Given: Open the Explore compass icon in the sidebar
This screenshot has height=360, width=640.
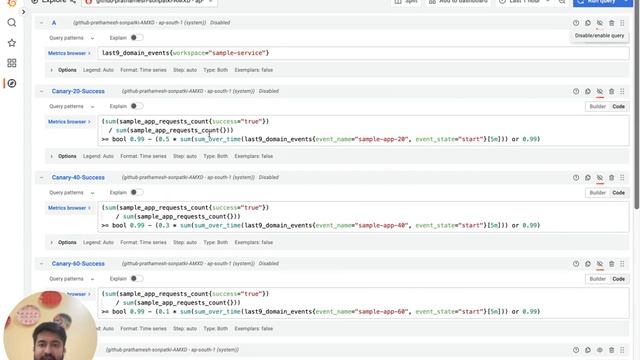Looking at the screenshot, I should click(12, 83).
